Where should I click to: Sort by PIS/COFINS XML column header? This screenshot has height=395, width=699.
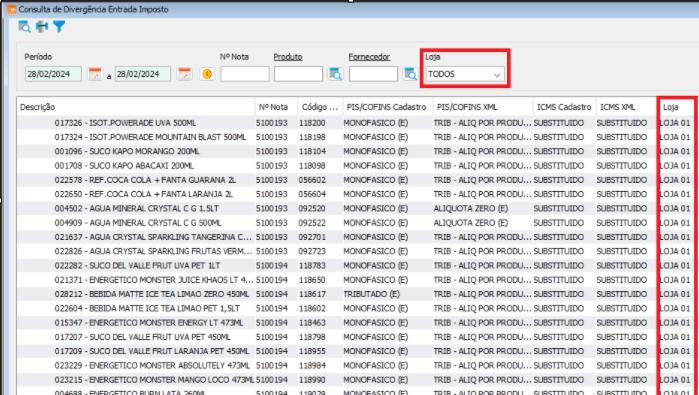(x=483, y=107)
